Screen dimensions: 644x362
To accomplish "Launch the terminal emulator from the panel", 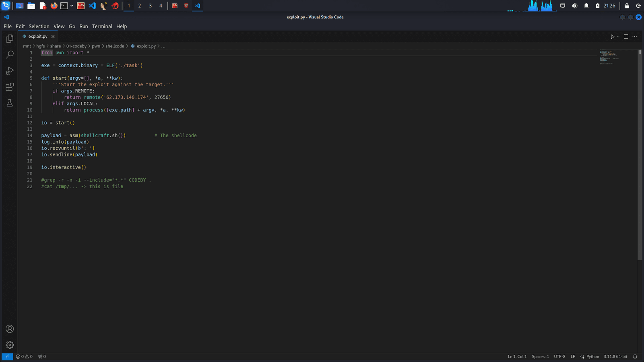I will pos(64,6).
